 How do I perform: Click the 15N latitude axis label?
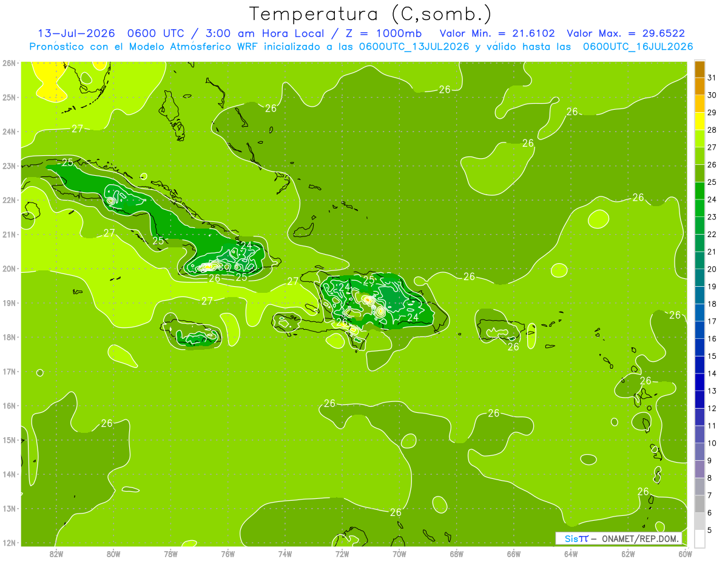pyautogui.click(x=8, y=440)
